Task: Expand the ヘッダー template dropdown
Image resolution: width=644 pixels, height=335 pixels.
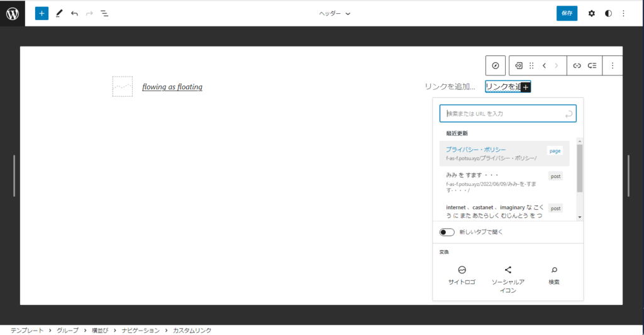Action: coord(335,13)
